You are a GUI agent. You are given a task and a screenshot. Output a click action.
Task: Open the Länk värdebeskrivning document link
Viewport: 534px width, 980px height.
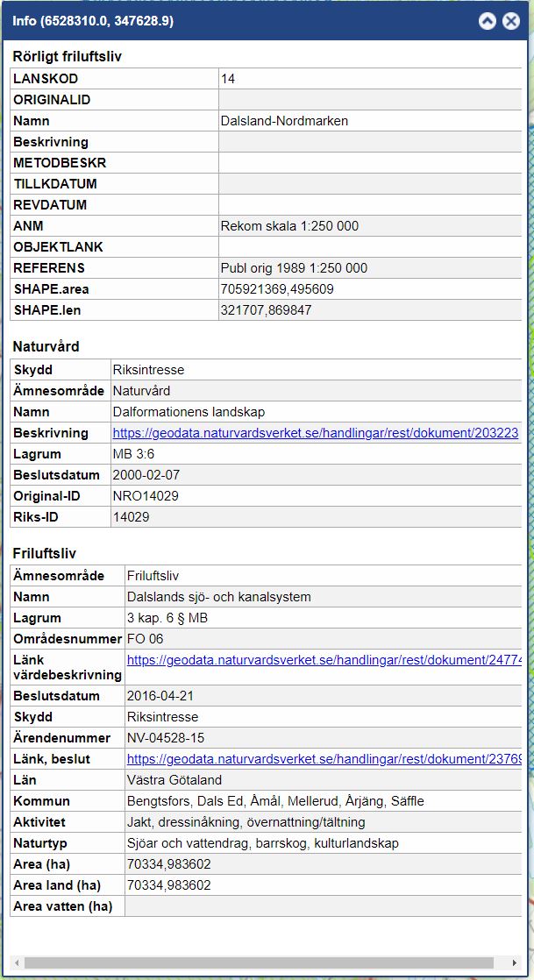click(324, 659)
